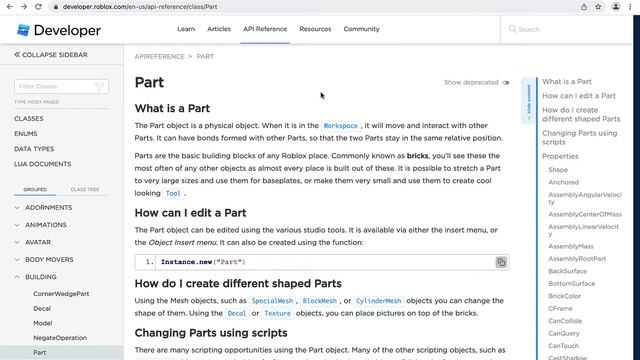Bookmark this page with star icon
Screen dimensions: 640x360
tap(598, 7)
